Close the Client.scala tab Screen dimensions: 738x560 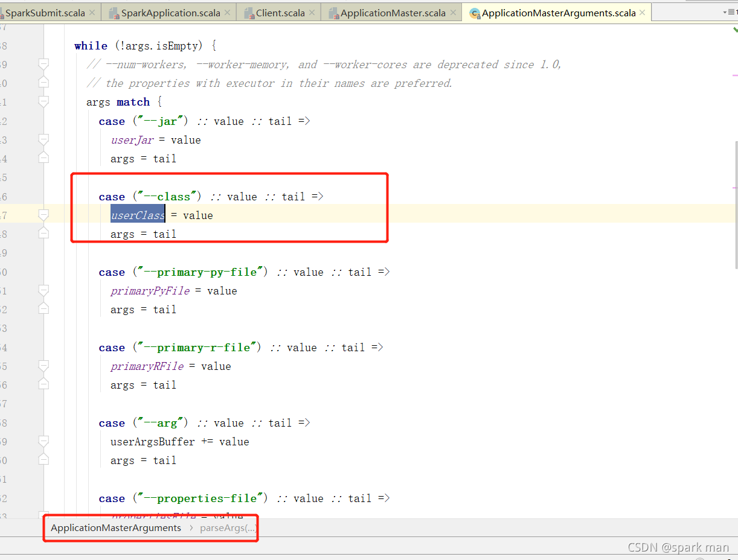[312, 13]
